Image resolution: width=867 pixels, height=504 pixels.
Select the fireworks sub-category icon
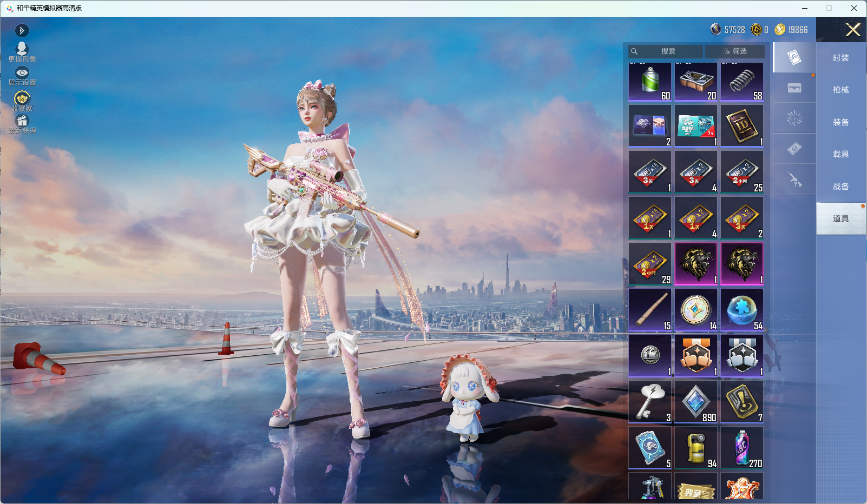point(794,118)
